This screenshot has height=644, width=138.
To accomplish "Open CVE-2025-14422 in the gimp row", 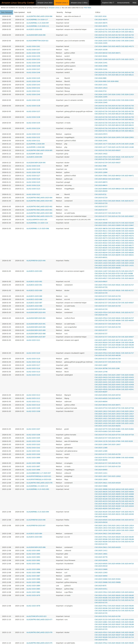I will click(101, 154).
